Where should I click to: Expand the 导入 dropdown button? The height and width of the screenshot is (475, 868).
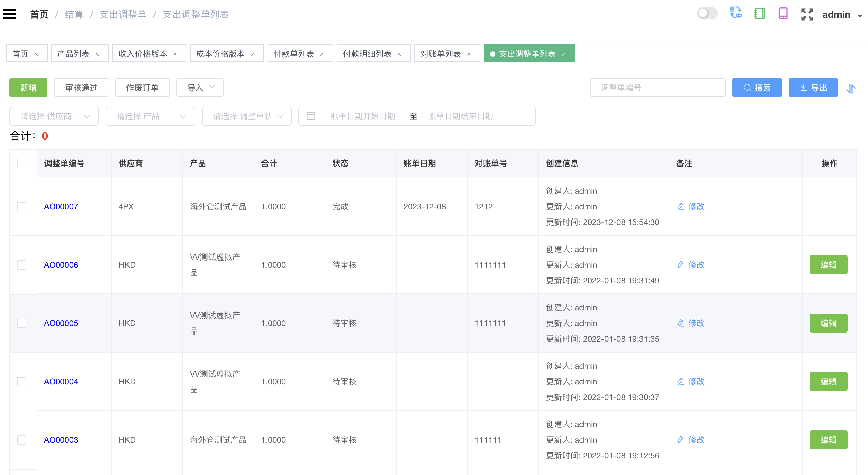[200, 88]
